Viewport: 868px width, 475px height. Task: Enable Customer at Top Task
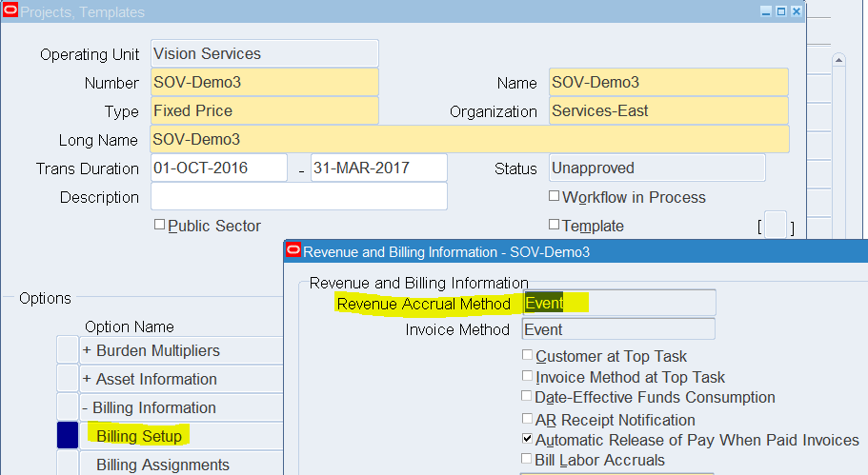527,354
